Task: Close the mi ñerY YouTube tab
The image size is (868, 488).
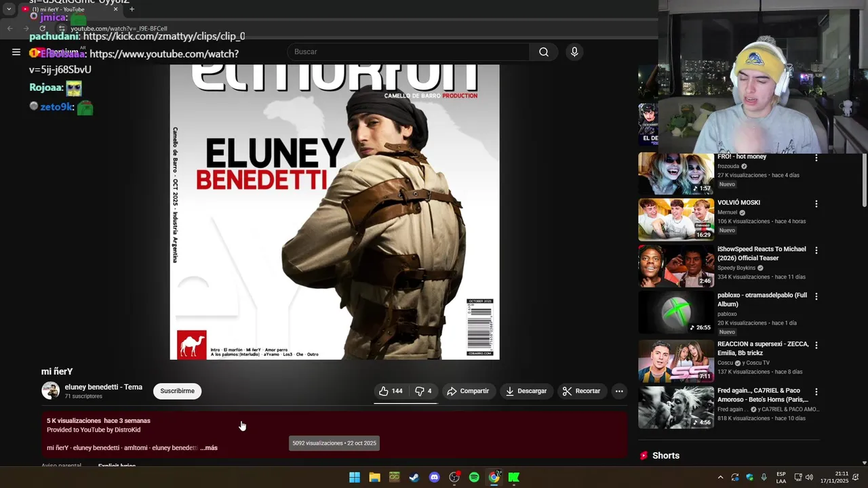Action: click(115, 9)
